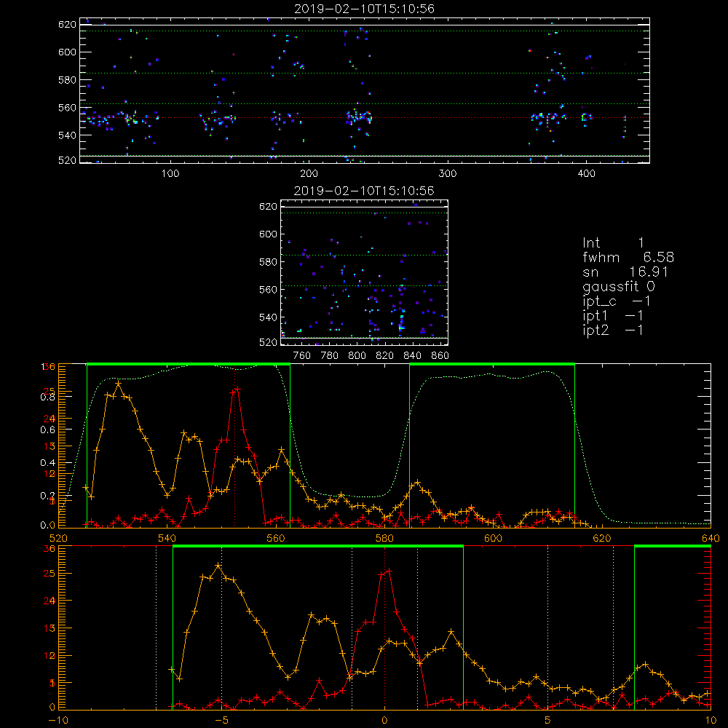Click the bright pixel cluster near 830 in middle panel
The width and height of the screenshot is (728, 728).
[402, 323]
